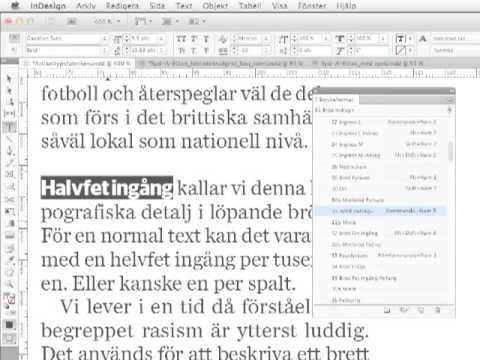Select the Hand tool
Screen dimensions: 480x360
click(10, 272)
